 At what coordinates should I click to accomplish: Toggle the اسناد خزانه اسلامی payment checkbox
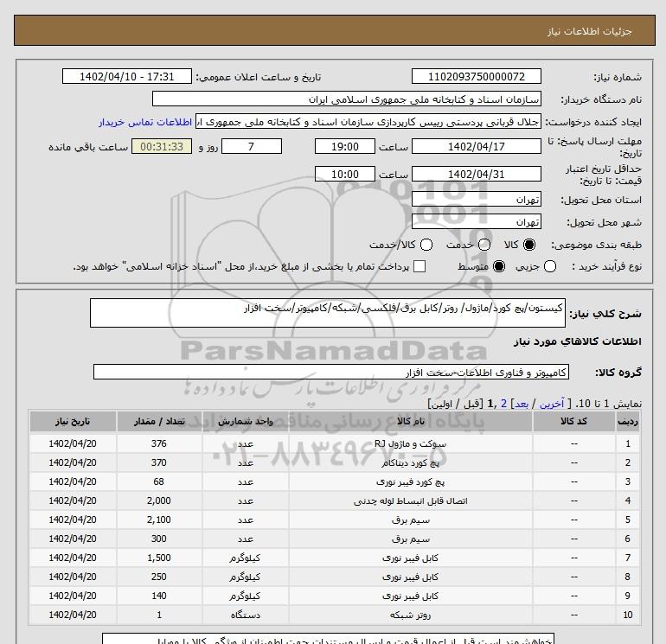(x=419, y=266)
